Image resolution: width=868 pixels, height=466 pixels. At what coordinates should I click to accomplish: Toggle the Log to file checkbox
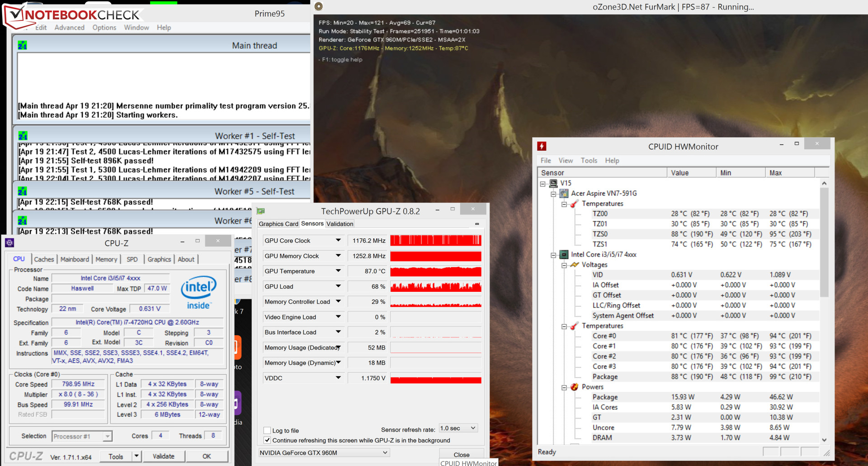coord(267,430)
